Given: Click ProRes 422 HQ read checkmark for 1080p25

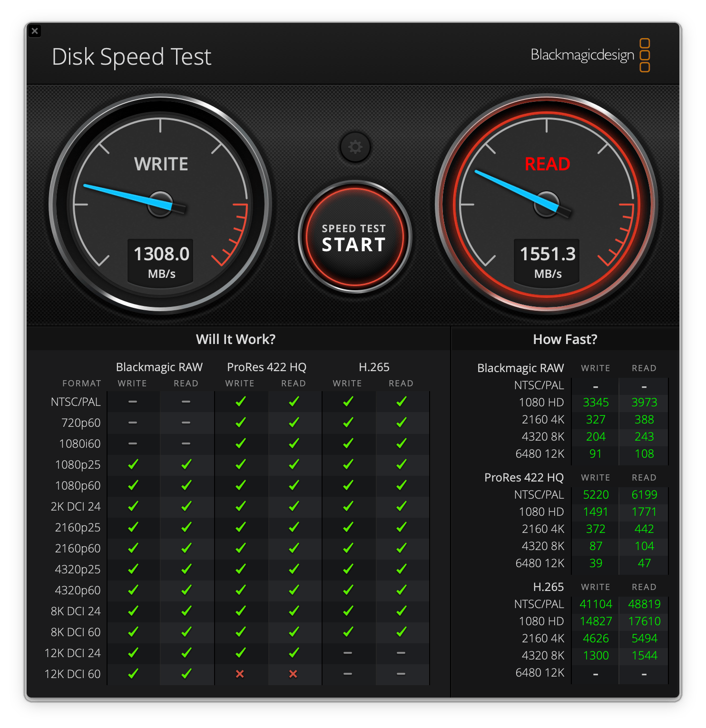Looking at the screenshot, I should pyautogui.click(x=294, y=464).
